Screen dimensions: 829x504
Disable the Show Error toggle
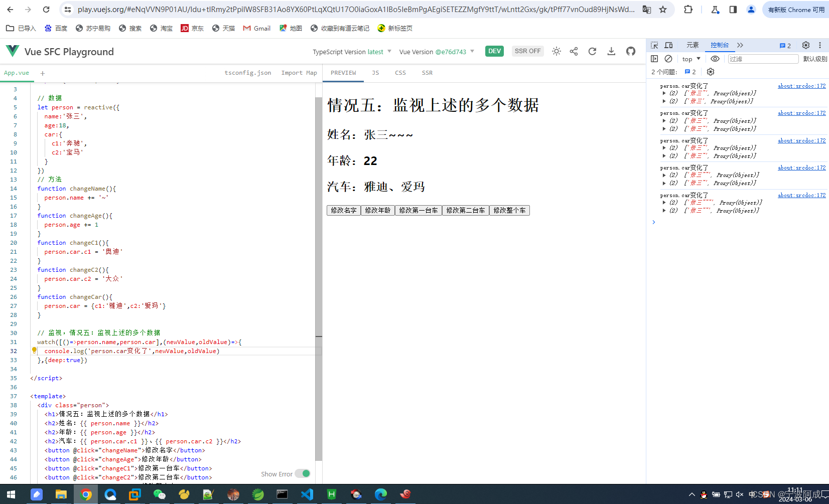(303, 473)
